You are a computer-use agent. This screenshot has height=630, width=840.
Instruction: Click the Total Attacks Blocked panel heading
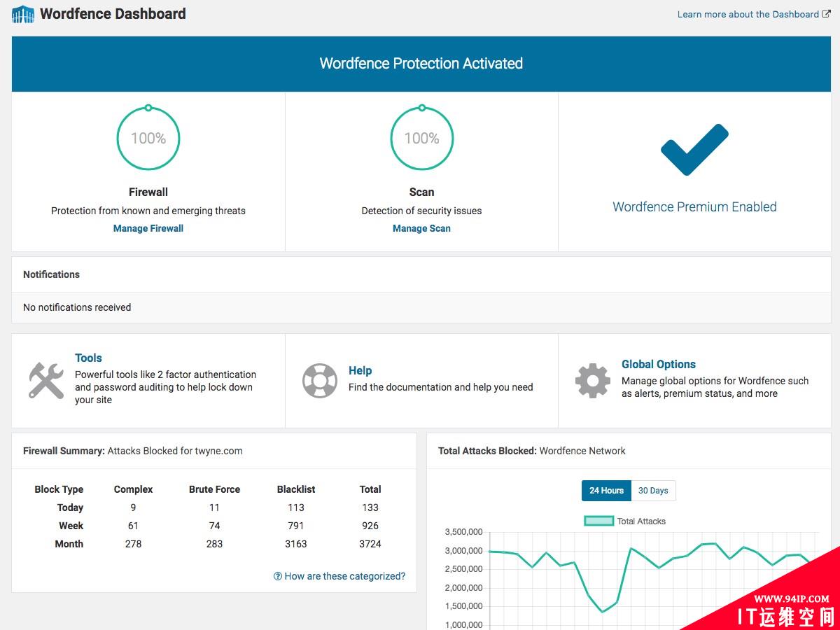point(532,451)
